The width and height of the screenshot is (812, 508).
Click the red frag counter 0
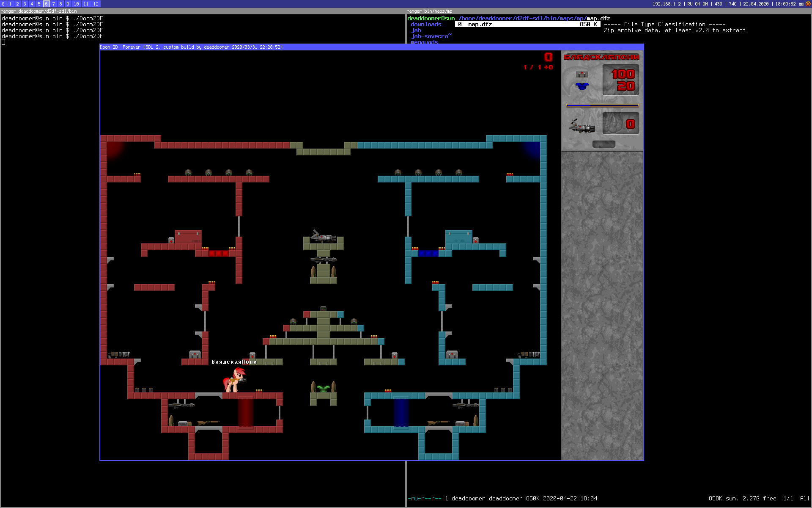(549, 57)
